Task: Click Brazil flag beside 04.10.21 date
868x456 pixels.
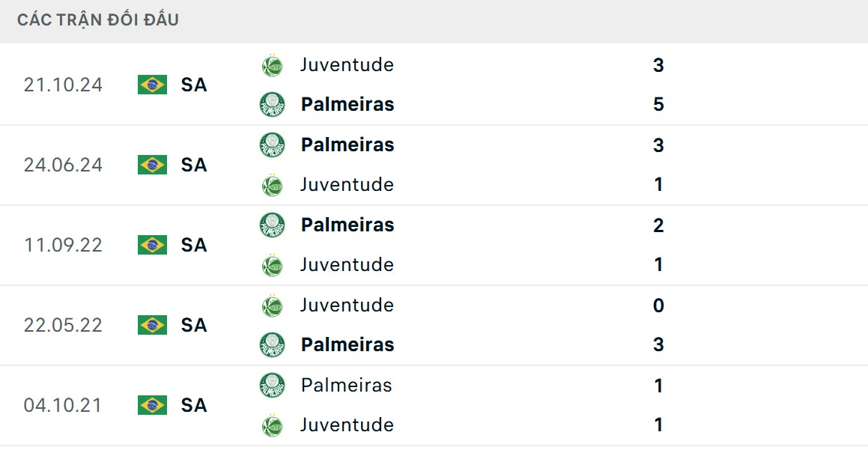Action: point(152,405)
